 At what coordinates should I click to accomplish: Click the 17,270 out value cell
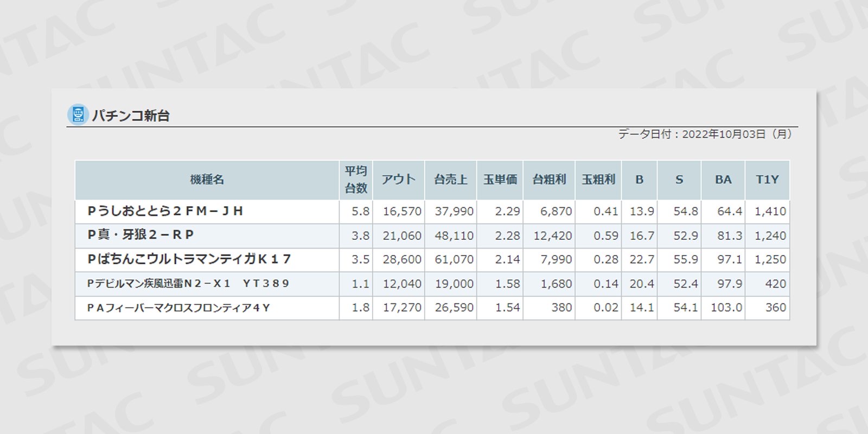point(399,308)
